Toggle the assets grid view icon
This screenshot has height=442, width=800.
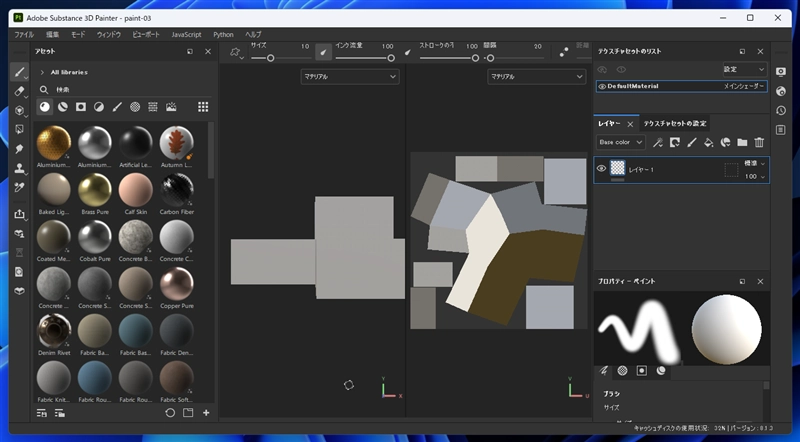coord(203,107)
